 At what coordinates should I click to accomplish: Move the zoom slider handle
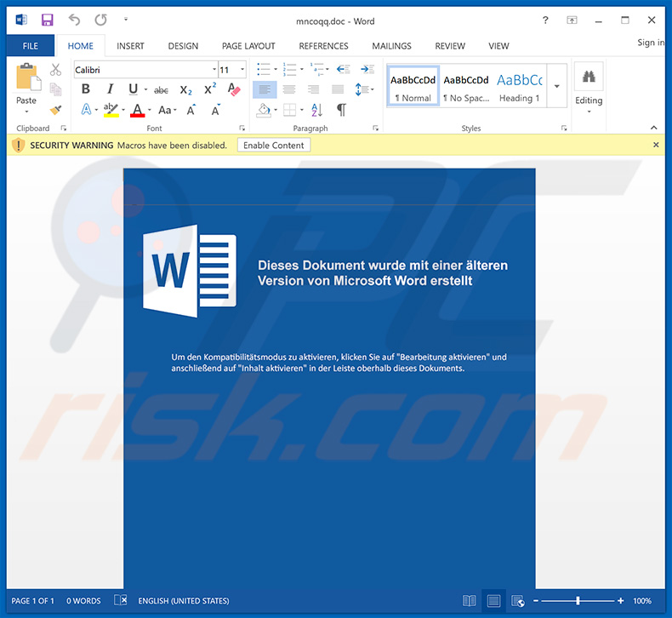click(x=578, y=601)
